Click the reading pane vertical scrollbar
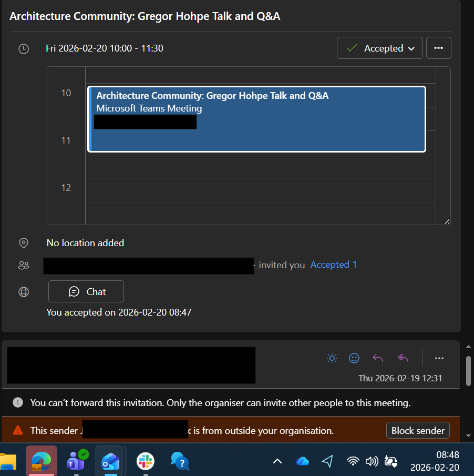 [x=468, y=371]
